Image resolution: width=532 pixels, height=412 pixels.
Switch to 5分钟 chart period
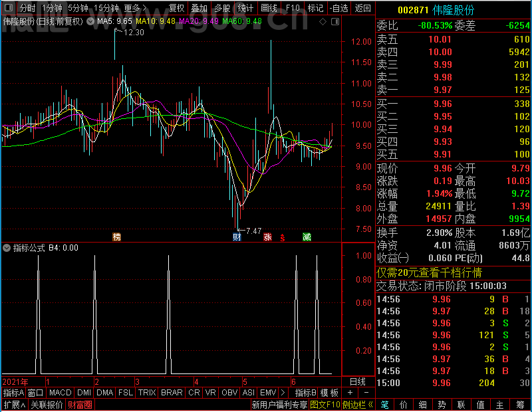(78, 8)
